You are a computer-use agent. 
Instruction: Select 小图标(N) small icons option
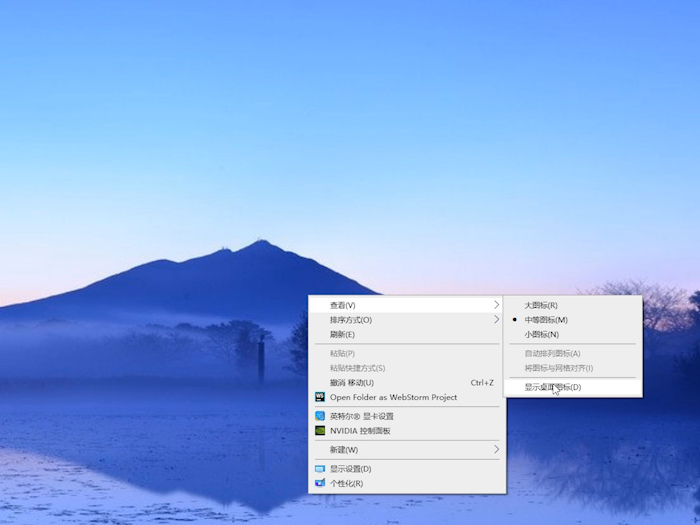[541, 334]
